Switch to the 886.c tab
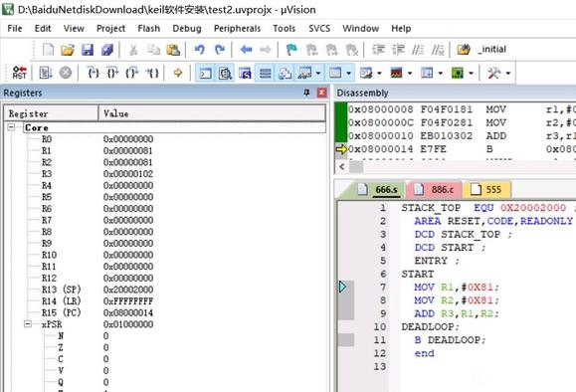The height and width of the screenshot is (392, 576). [x=435, y=190]
